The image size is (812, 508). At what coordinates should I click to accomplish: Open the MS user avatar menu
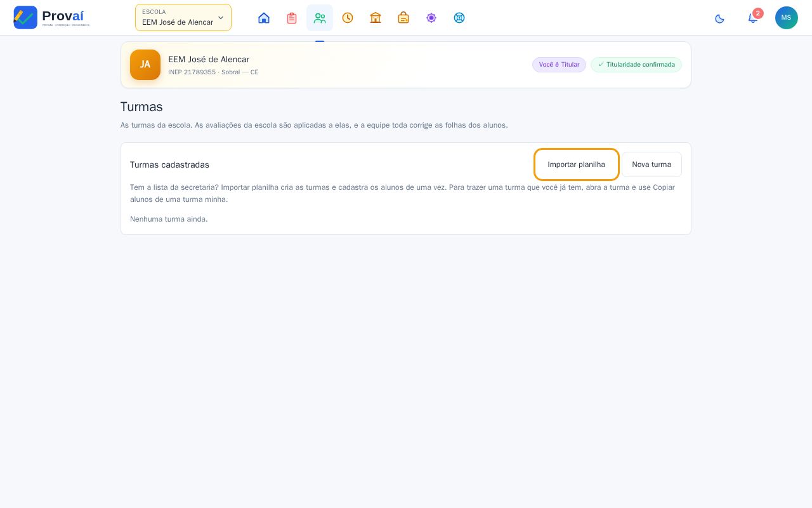coord(787,18)
